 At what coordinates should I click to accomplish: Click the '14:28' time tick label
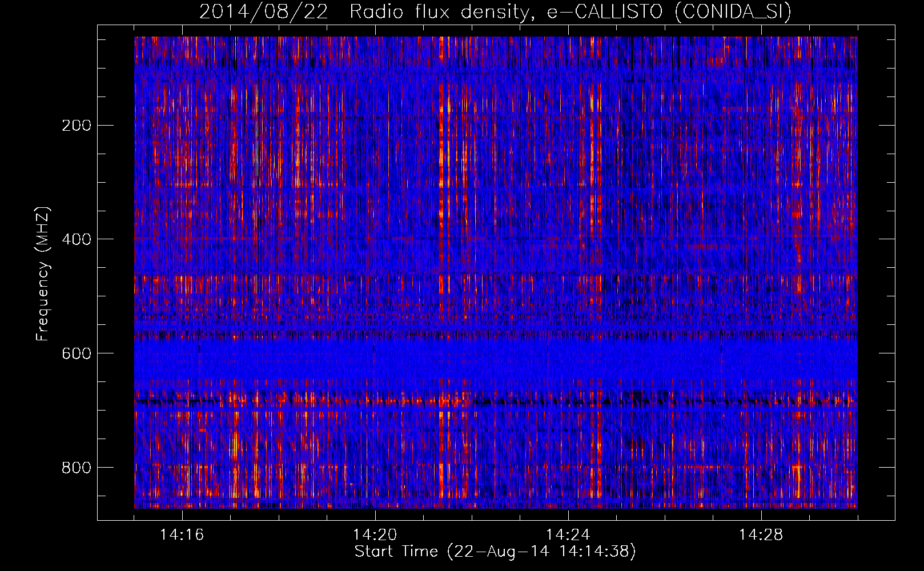tap(761, 534)
